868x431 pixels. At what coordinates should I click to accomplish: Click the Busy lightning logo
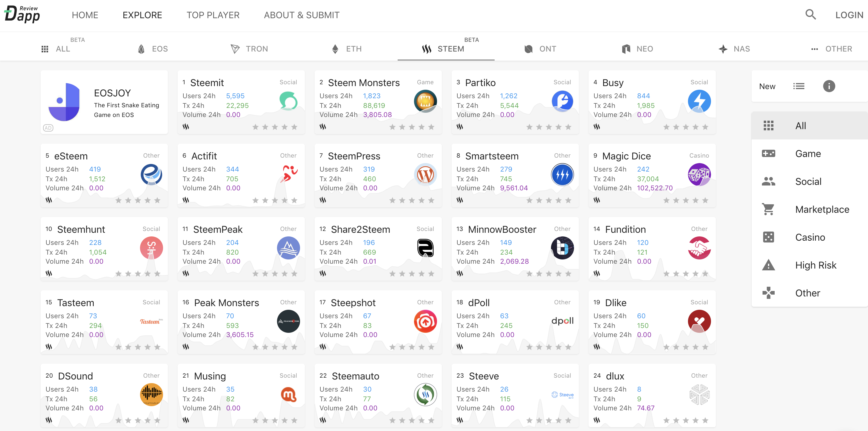699,101
